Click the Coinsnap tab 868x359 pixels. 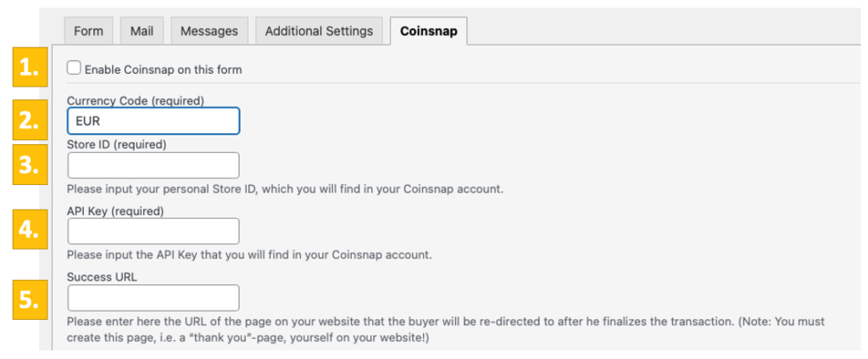(429, 31)
